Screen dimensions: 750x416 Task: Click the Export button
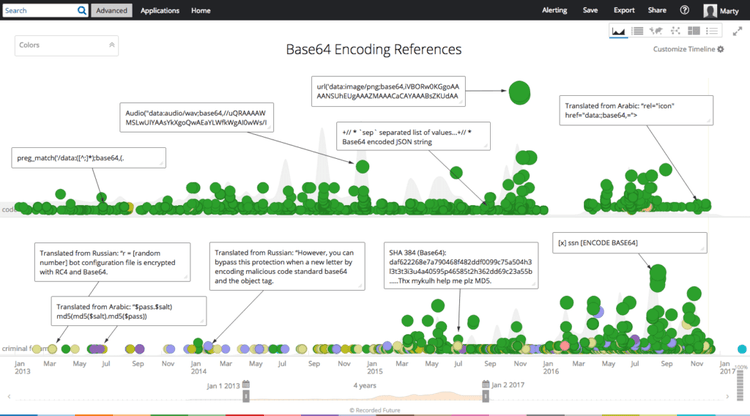(623, 10)
